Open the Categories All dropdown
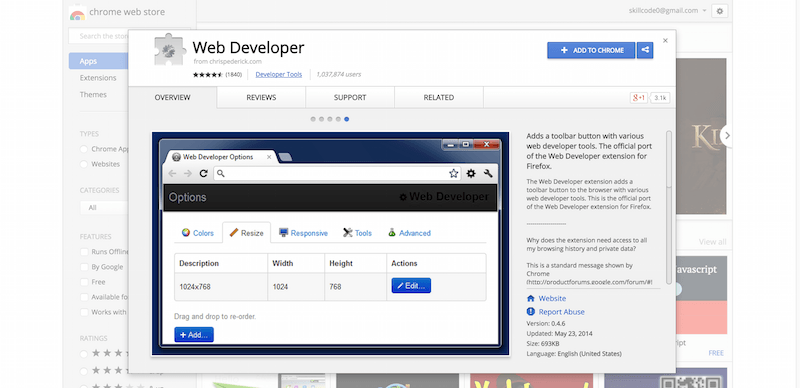This screenshot has width=800, height=388. (104, 208)
